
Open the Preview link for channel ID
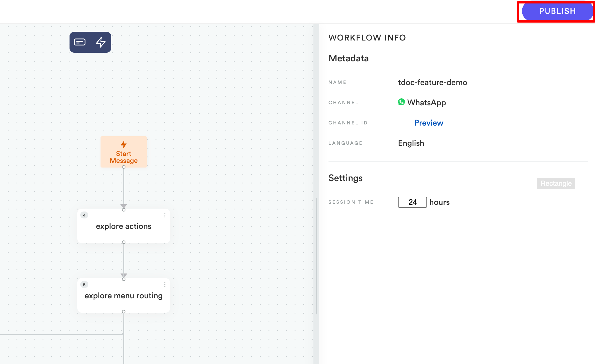428,123
